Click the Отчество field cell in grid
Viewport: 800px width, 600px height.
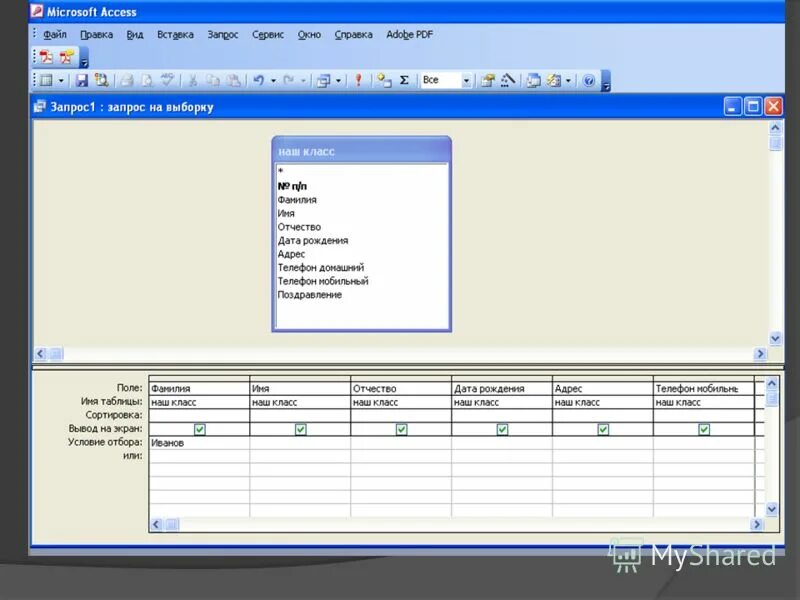pos(401,389)
